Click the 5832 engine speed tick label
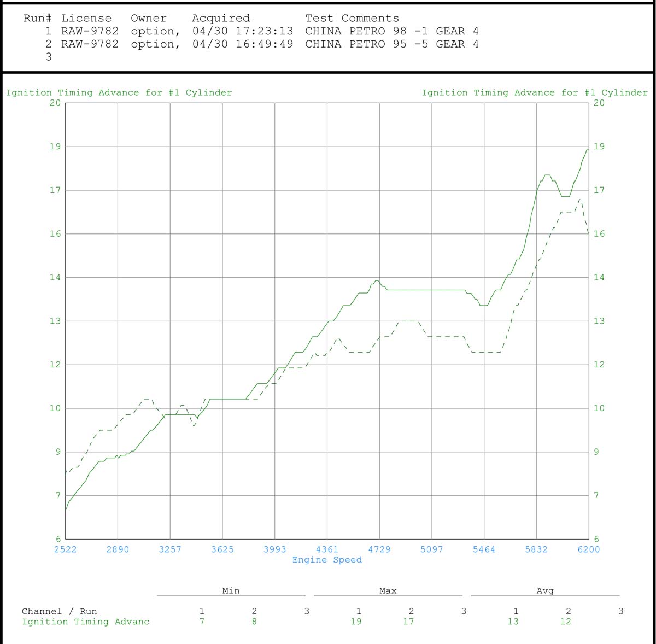Image resolution: width=656 pixels, height=644 pixels. click(x=536, y=549)
